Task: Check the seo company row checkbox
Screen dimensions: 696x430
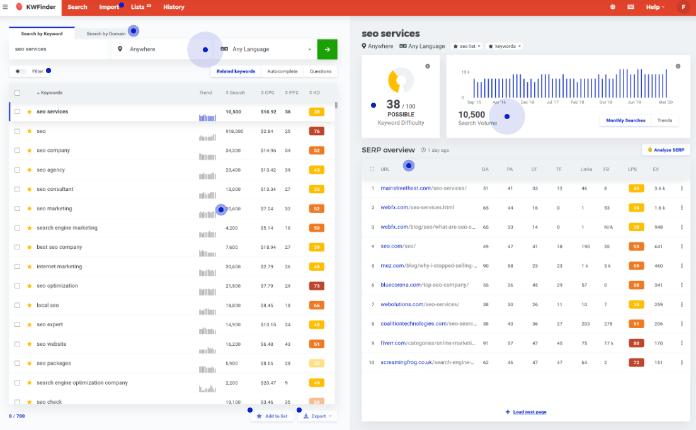Action: click(x=17, y=150)
